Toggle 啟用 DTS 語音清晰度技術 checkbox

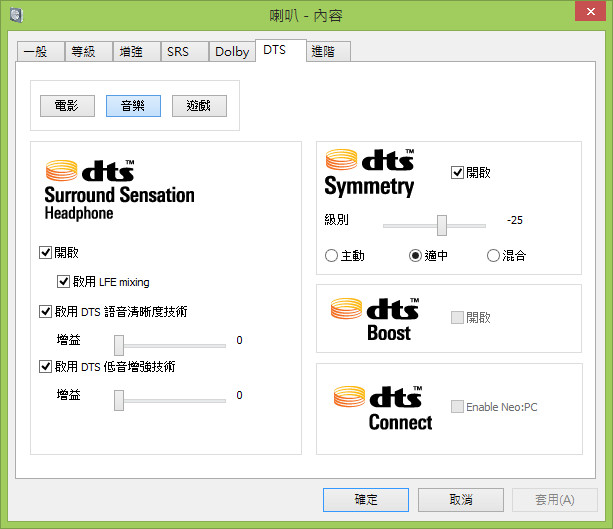[45, 312]
